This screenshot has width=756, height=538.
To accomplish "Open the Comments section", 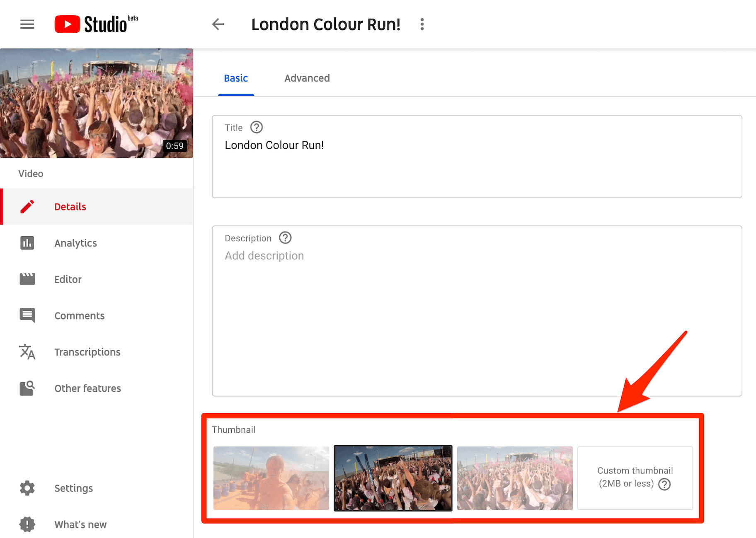I will [x=79, y=315].
